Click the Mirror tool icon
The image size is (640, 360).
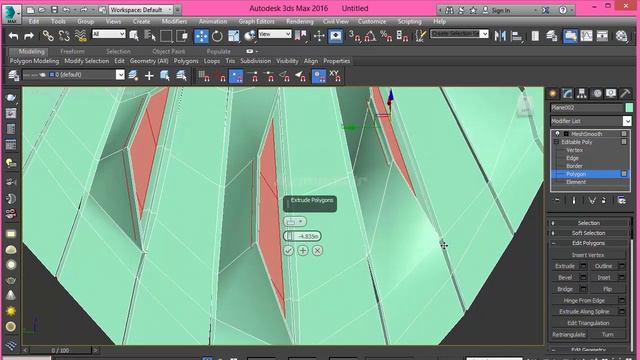pos(500,36)
